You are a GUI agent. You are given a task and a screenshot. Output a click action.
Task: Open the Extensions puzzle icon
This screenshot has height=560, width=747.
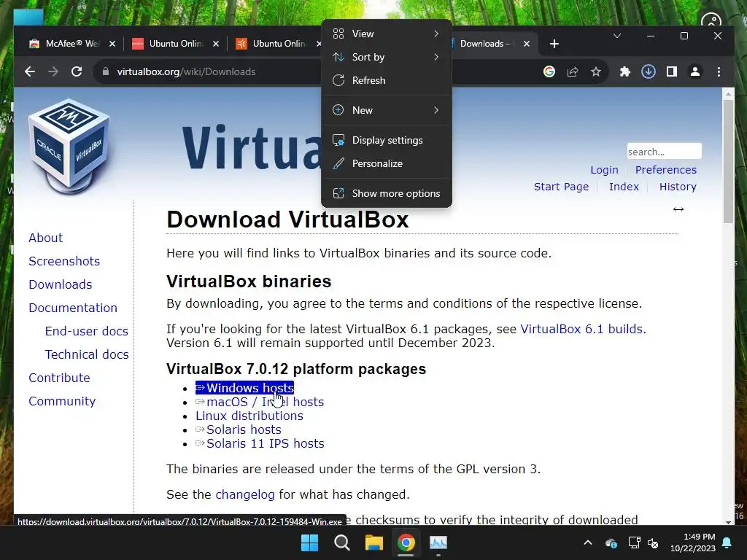pos(624,72)
